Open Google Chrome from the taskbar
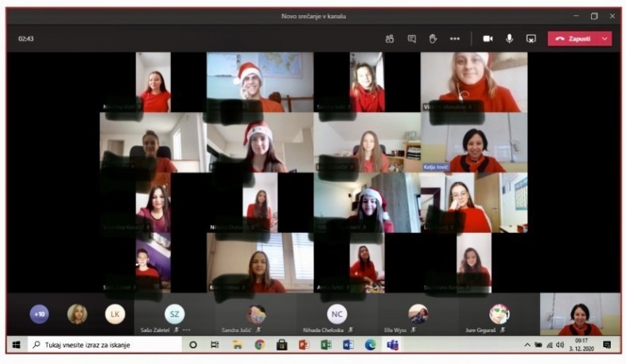The height and width of the screenshot is (364, 626). (259, 345)
